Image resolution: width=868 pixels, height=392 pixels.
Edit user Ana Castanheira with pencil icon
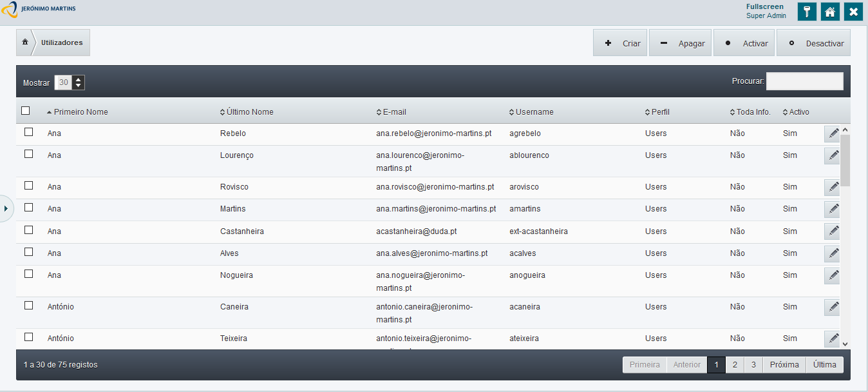[x=833, y=231]
